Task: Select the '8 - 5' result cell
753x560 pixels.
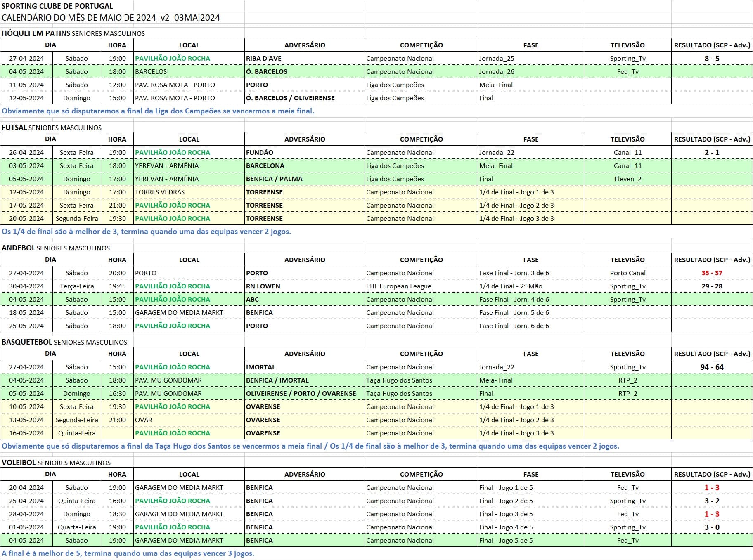Action: 712,58
